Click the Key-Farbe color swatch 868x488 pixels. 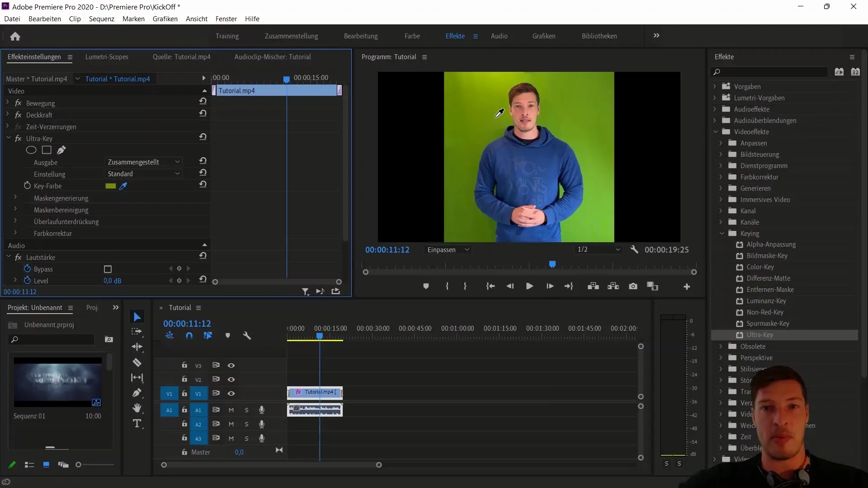(111, 186)
